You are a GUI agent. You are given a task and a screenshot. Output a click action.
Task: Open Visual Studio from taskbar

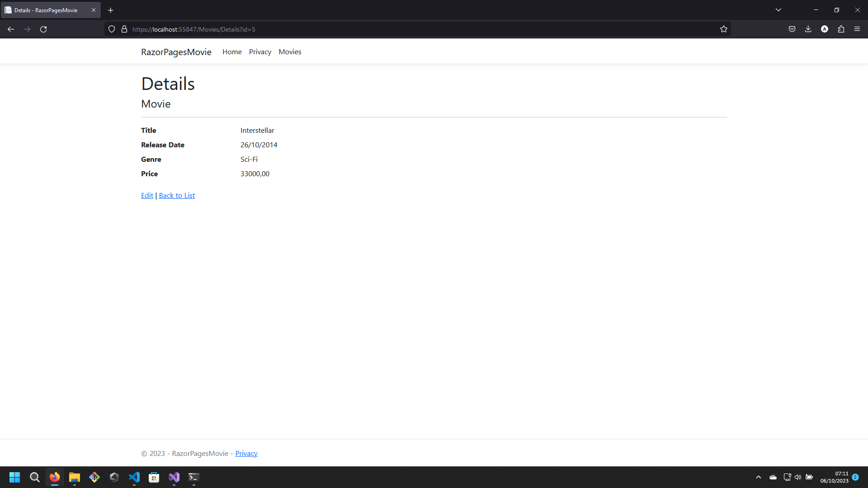tap(174, 477)
